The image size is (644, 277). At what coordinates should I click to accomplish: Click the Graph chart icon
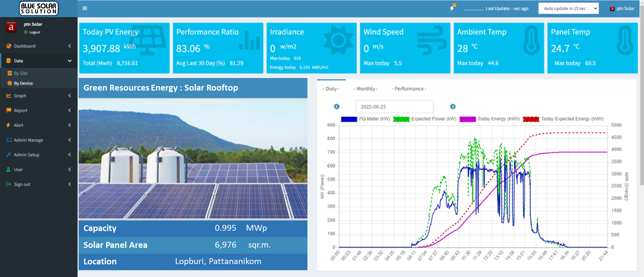(x=9, y=95)
